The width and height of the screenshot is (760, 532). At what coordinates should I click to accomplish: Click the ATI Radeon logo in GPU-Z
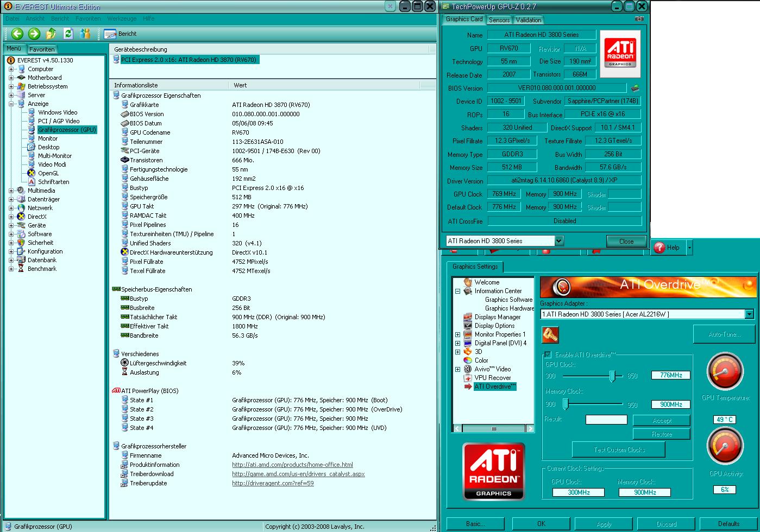point(620,54)
